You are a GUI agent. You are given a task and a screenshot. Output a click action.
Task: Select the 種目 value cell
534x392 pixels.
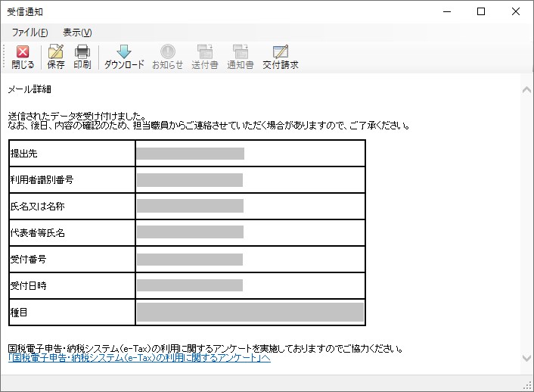250,313
